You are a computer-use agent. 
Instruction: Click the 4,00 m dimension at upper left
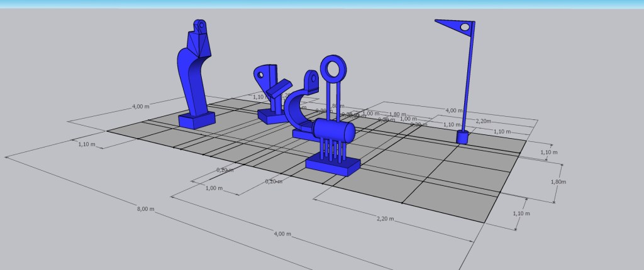pos(141,107)
